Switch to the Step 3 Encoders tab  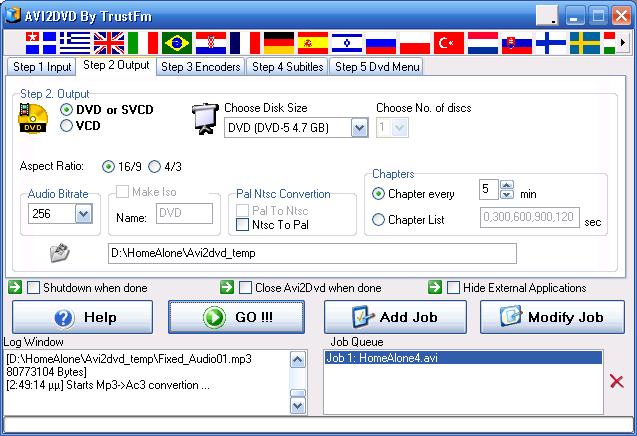[200, 67]
